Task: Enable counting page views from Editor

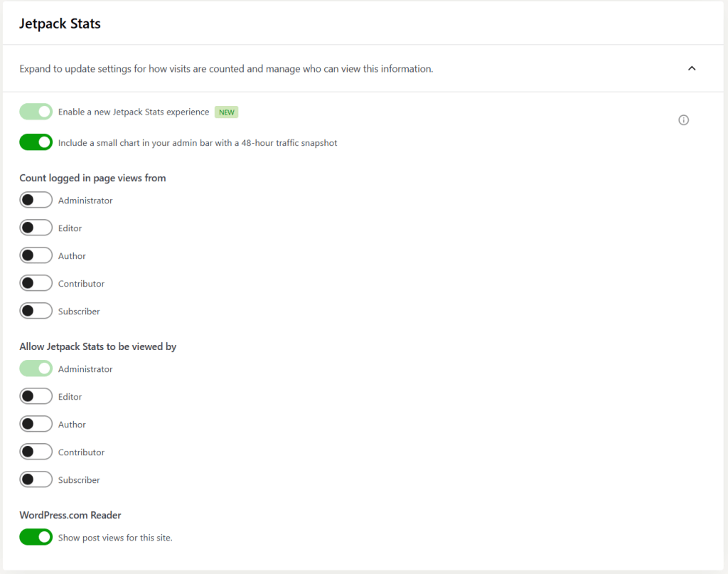Action: [36, 228]
